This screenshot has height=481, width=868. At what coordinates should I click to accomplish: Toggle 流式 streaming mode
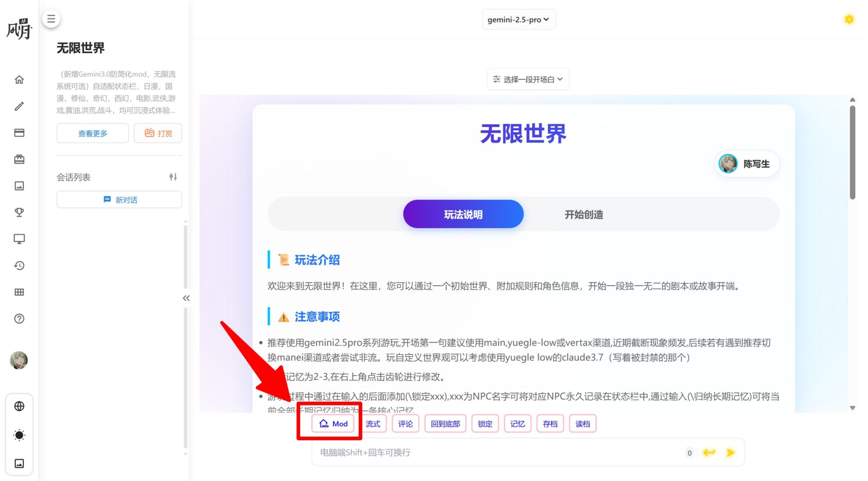click(373, 424)
